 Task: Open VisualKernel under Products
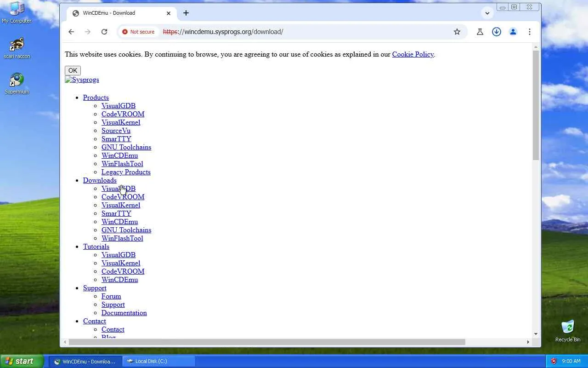pyautogui.click(x=121, y=122)
